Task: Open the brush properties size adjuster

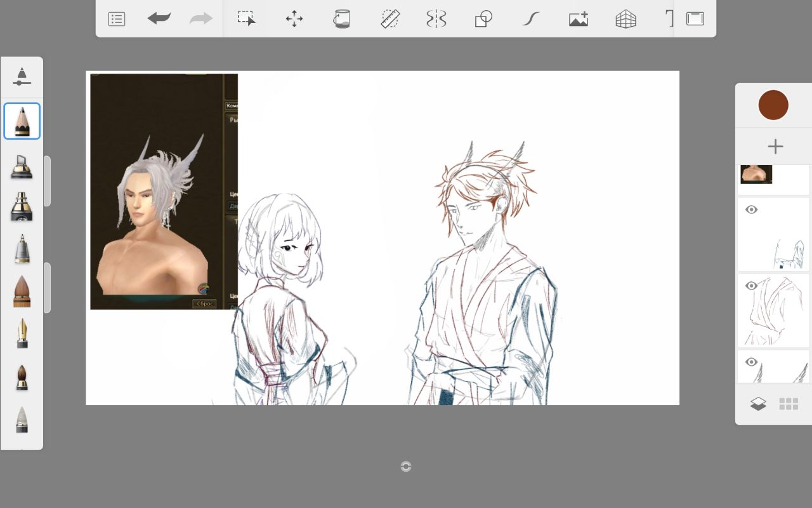Action: point(22,76)
